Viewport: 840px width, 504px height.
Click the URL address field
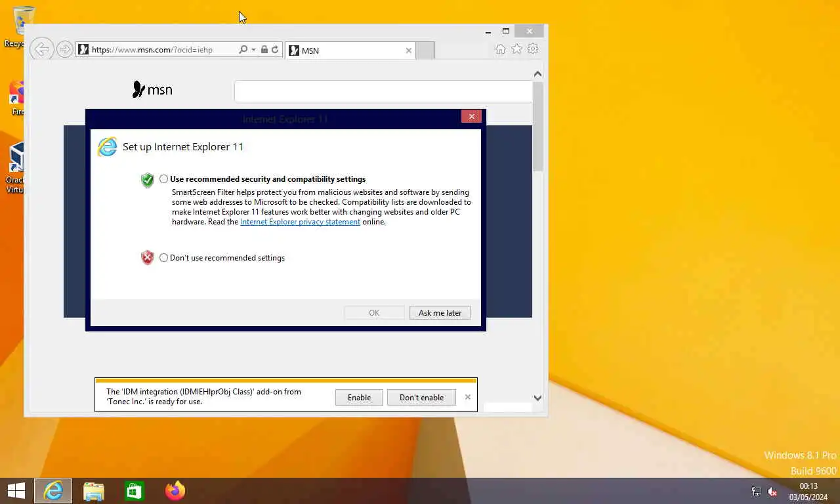157,50
